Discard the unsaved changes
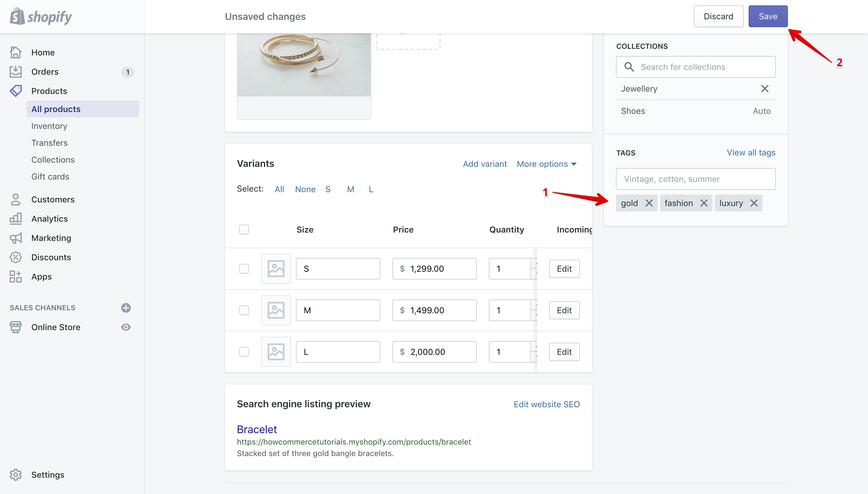 [x=718, y=16]
